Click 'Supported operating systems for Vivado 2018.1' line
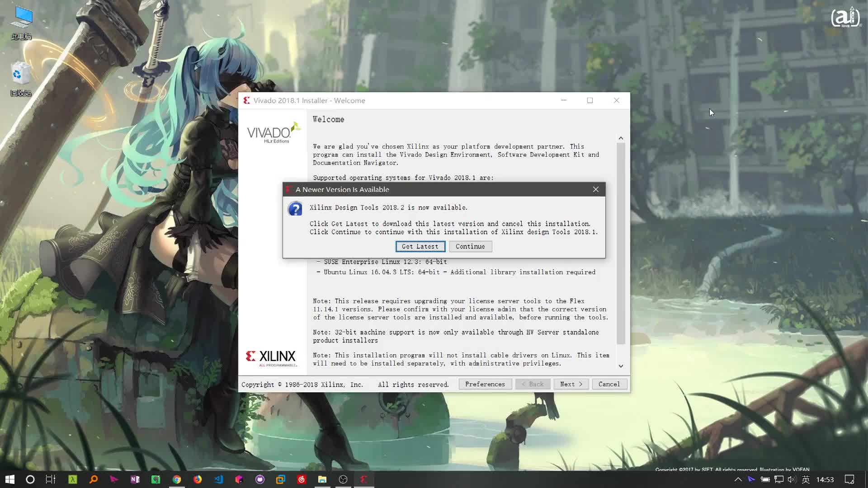 [x=403, y=178]
